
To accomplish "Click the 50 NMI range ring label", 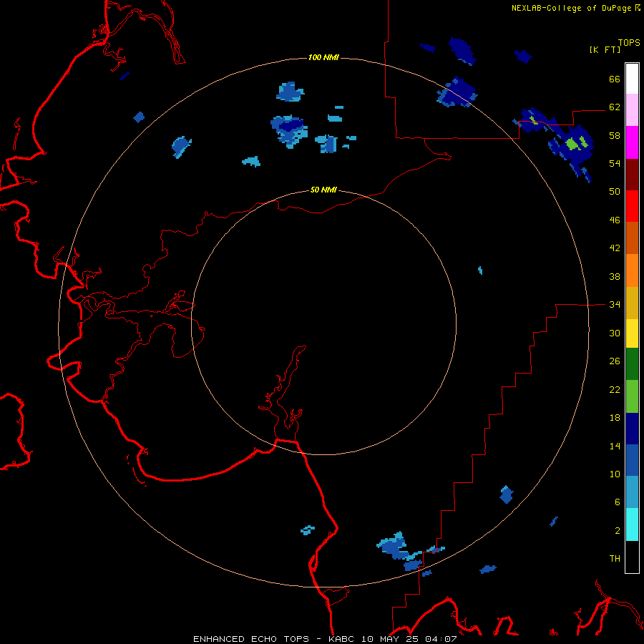I will [323, 190].
